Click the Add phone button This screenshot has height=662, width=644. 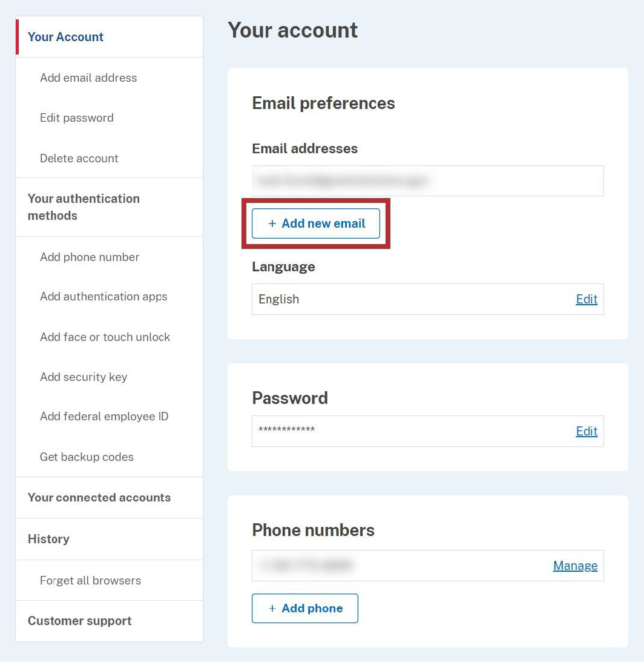[x=305, y=608]
